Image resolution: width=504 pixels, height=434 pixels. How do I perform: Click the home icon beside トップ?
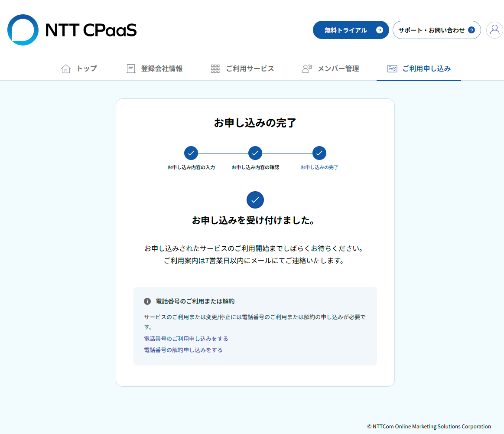(x=66, y=69)
